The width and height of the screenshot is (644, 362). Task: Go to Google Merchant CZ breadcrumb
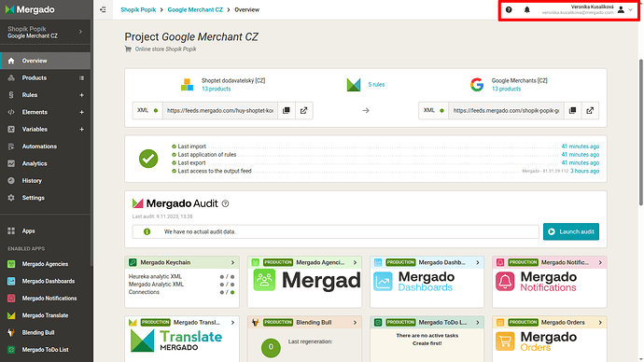(x=195, y=9)
